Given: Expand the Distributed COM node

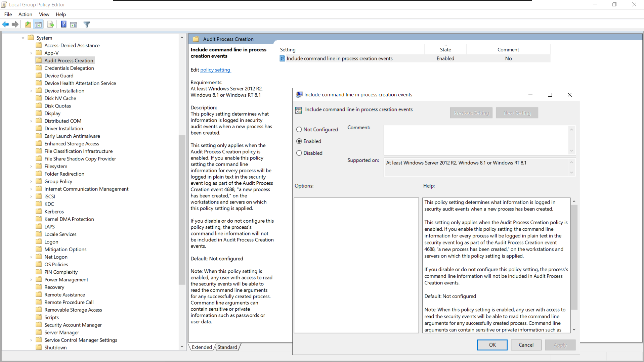Looking at the screenshot, I should (x=31, y=121).
